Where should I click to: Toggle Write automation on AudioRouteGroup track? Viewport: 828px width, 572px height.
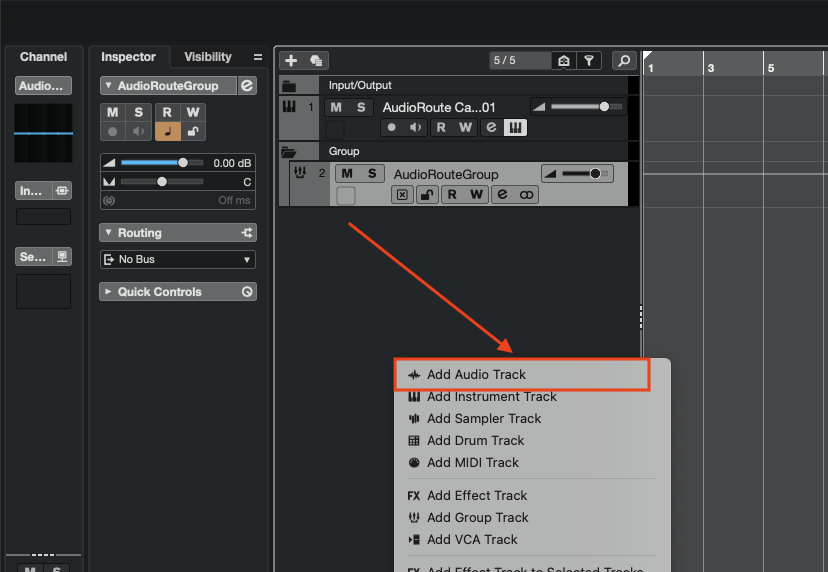[x=476, y=194]
